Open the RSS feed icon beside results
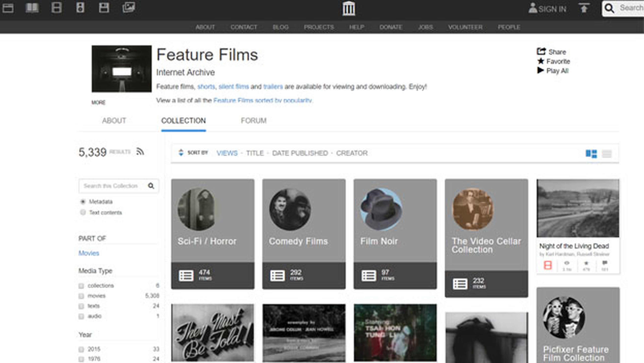Screen dimensions: 644x363 (140, 151)
